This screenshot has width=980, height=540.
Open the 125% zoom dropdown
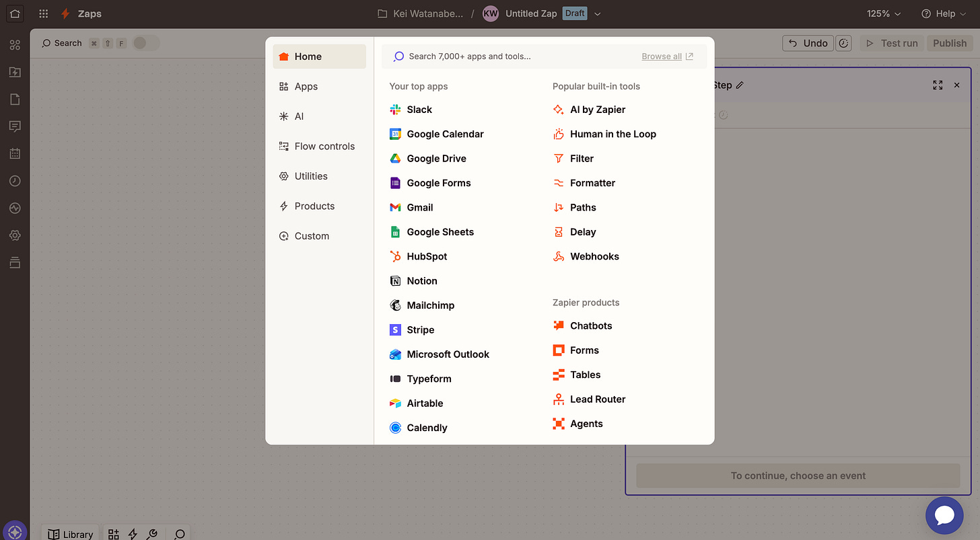pos(883,13)
